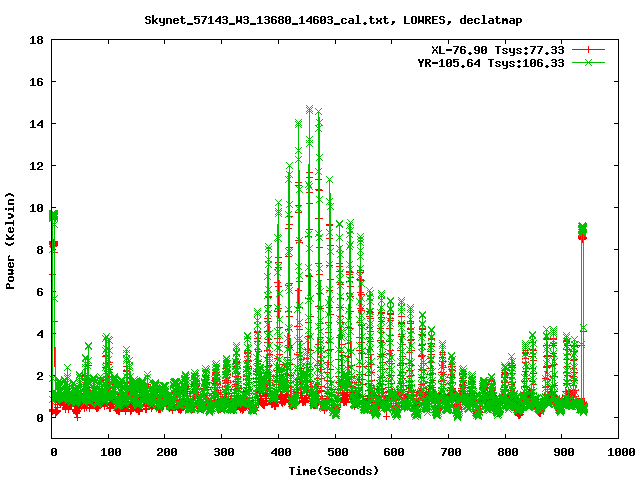Select legend entry XL-76.90 Tsys:77.33
Viewport: 640px width, 480px height.
498,50
